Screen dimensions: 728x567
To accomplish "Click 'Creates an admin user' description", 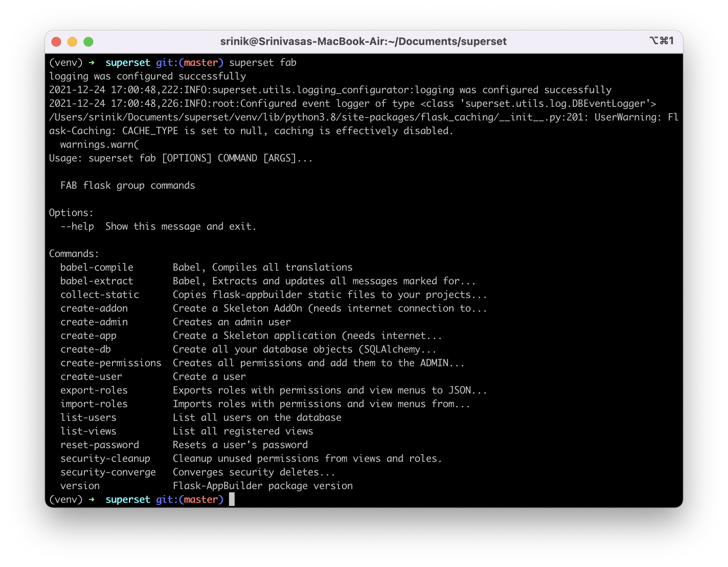I will (x=232, y=322).
